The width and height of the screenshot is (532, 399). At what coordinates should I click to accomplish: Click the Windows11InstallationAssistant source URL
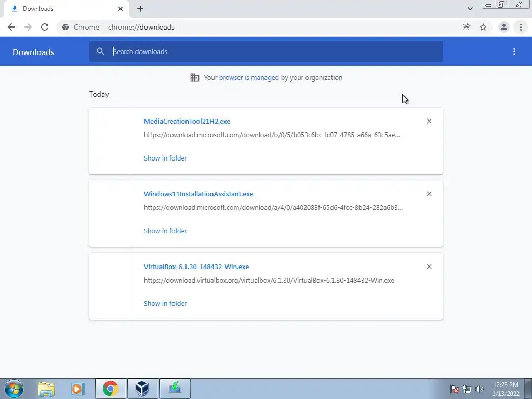coord(273,208)
